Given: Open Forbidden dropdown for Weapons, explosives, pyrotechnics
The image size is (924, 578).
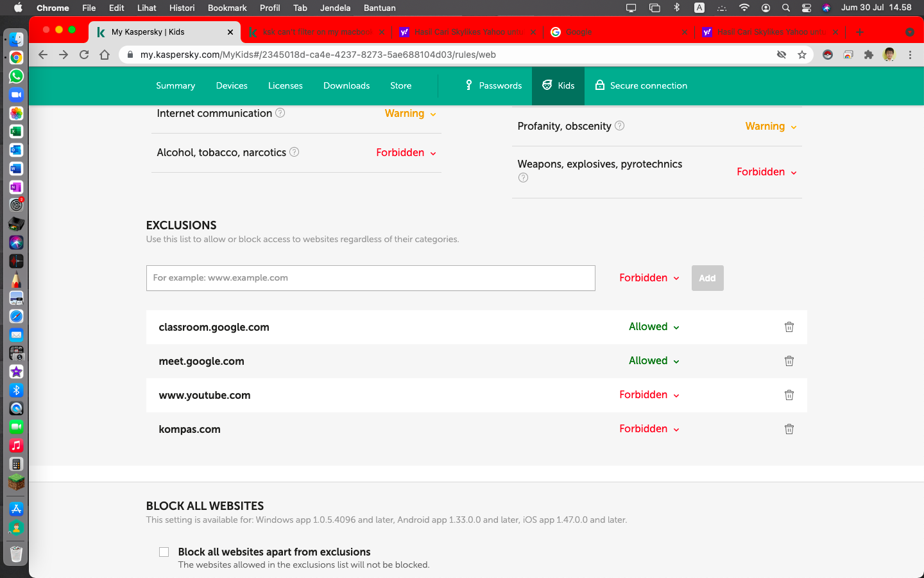Looking at the screenshot, I should click(767, 172).
